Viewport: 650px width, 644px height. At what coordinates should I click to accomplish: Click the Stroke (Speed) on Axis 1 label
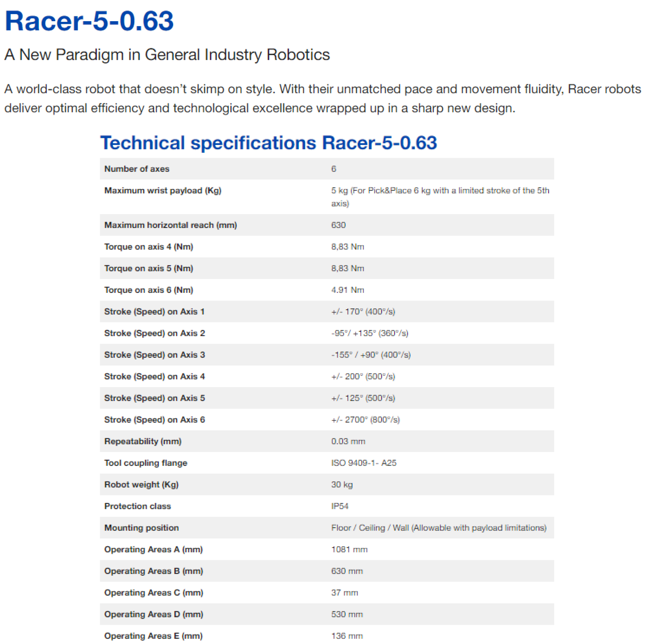click(x=154, y=311)
